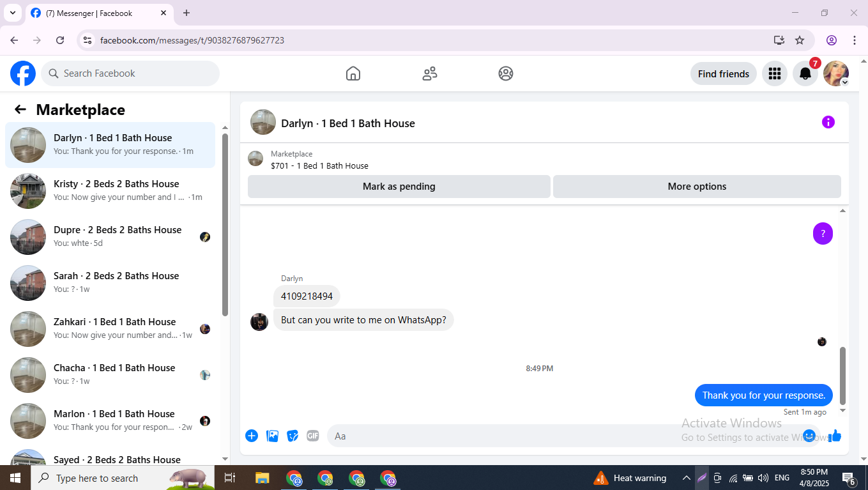Viewport: 868px width, 490px height.
Task: Click the browser back arrow
Action: 14,40
